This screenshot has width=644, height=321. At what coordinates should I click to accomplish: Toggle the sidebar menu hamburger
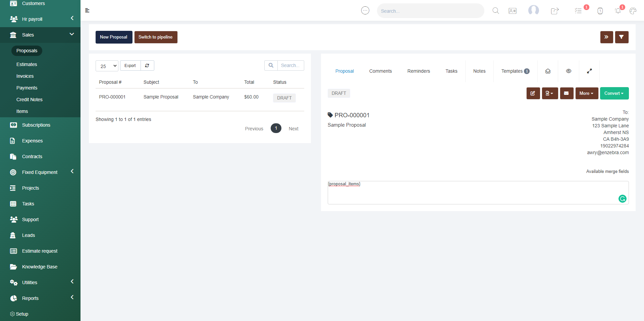coord(87,10)
